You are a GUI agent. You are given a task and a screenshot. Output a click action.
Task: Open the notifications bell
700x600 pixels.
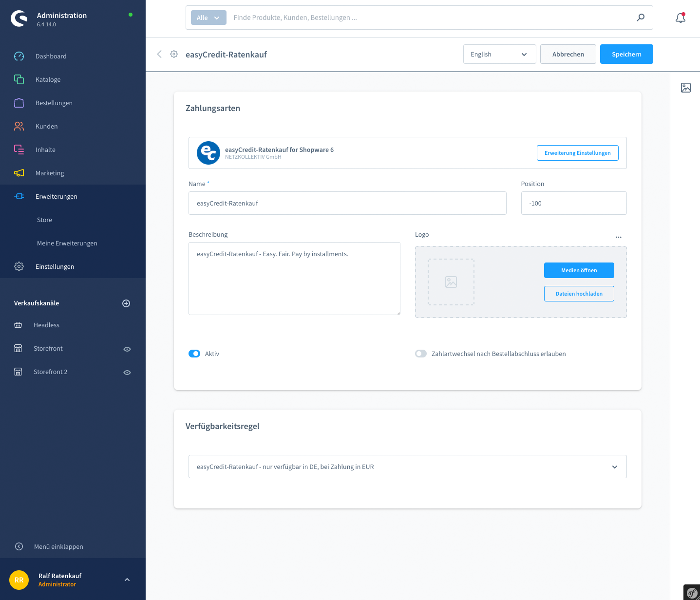[x=681, y=18]
